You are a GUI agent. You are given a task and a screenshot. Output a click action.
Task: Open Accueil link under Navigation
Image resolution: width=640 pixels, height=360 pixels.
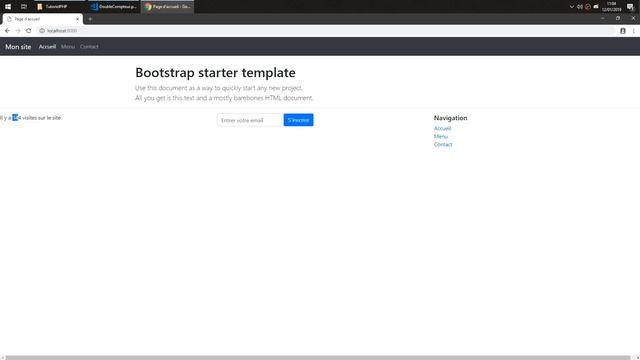click(x=442, y=128)
